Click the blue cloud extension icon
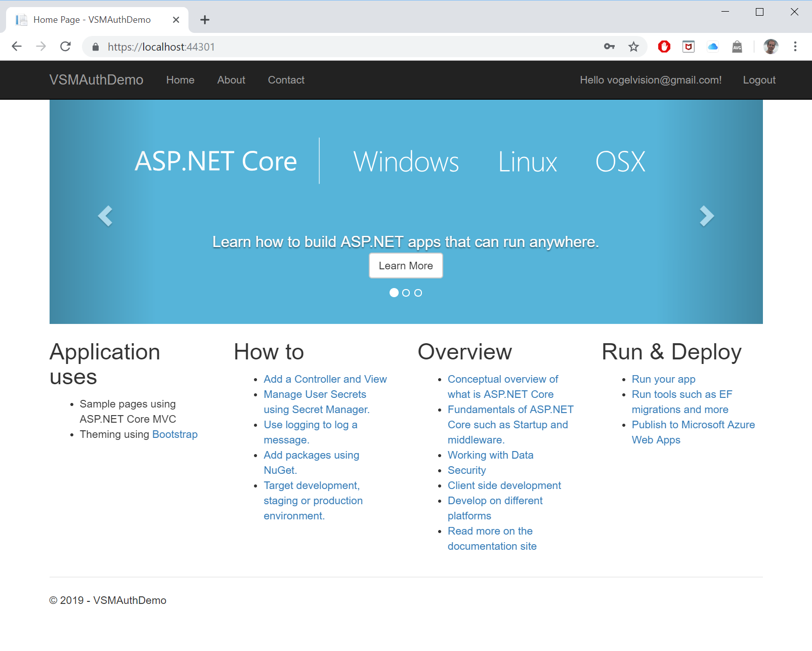The height and width of the screenshot is (651, 812). pyautogui.click(x=713, y=47)
